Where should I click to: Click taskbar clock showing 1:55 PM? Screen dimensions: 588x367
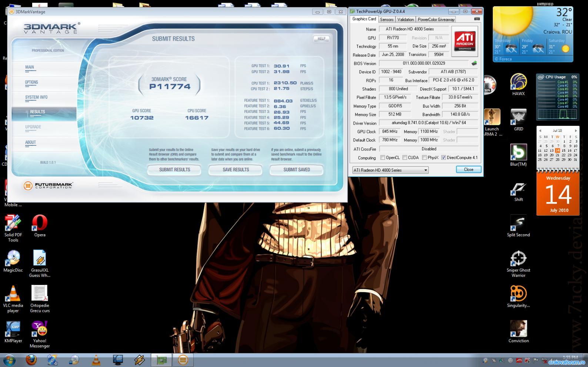pyautogui.click(x=570, y=357)
